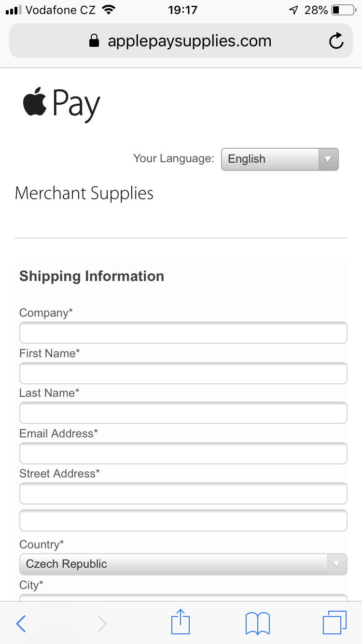The image size is (362, 644).
Task: Tap the battery indicator in status bar
Action: [x=343, y=10]
